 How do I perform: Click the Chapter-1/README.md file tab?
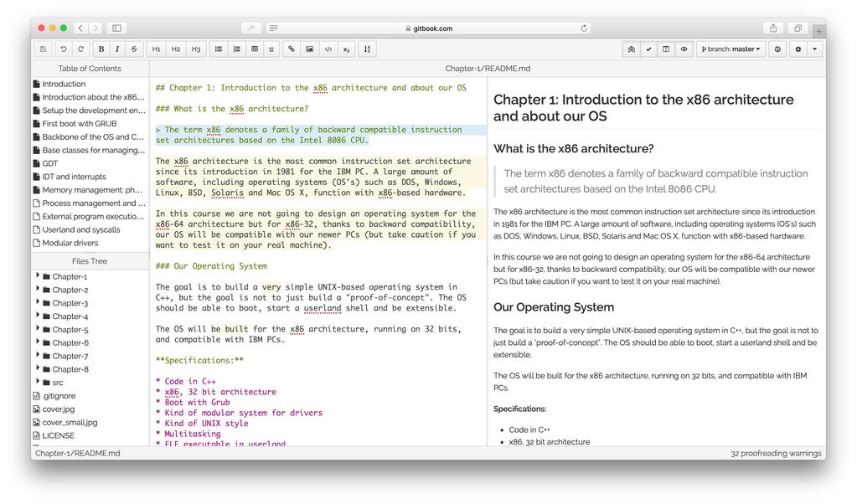click(x=488, y=69)
